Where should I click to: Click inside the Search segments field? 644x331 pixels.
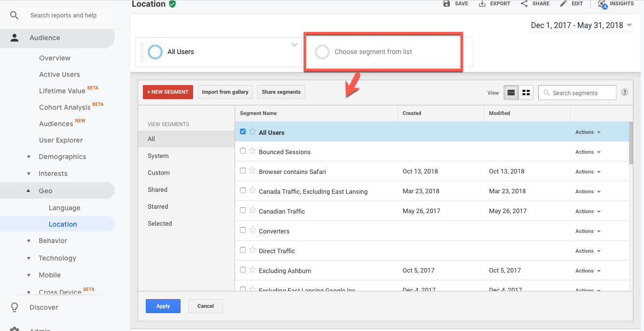tap(579, 92)
